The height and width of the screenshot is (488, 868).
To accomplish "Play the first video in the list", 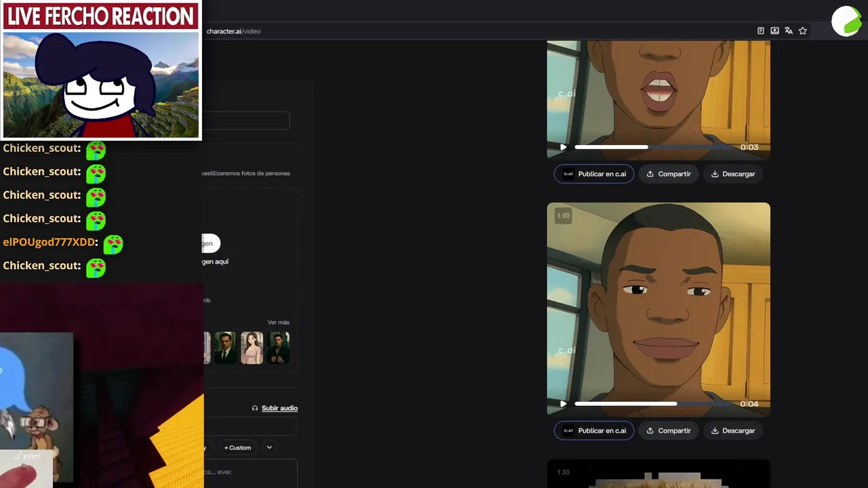I will pyautogui.click(x=563, y=147).
